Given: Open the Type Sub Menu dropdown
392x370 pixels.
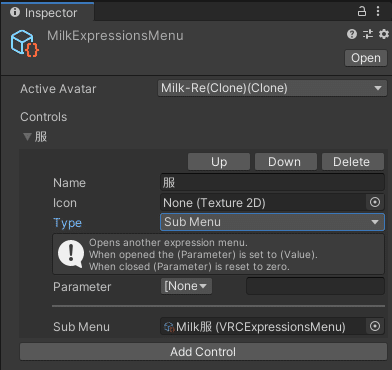Looking at the screenshot, I should 272,222.
